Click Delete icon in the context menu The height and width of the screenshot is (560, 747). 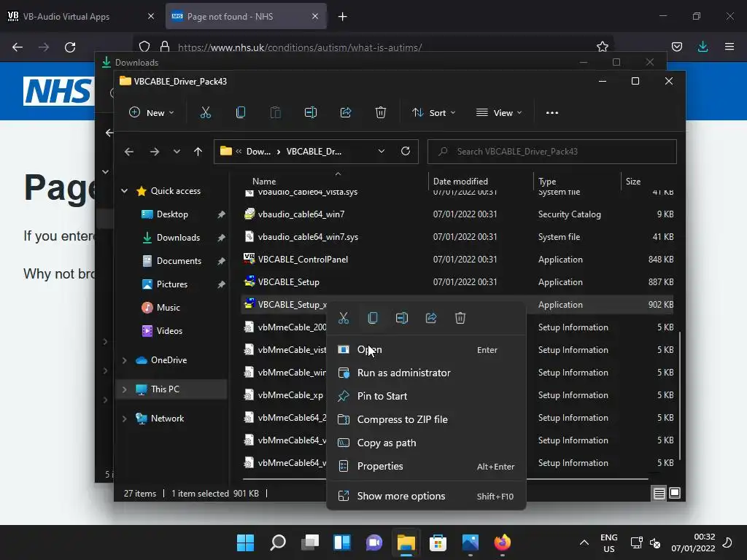click(x=460, y=318)
